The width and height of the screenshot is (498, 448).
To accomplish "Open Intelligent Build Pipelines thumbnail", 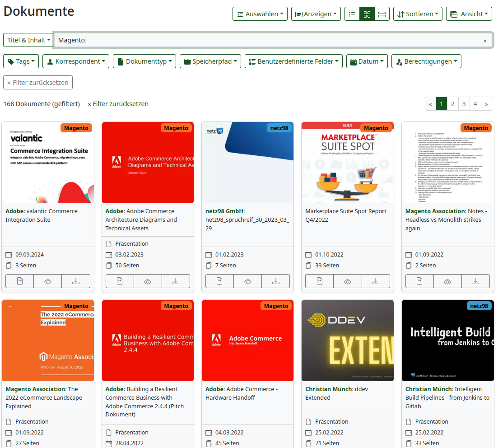I will click(x=447, y=341).
